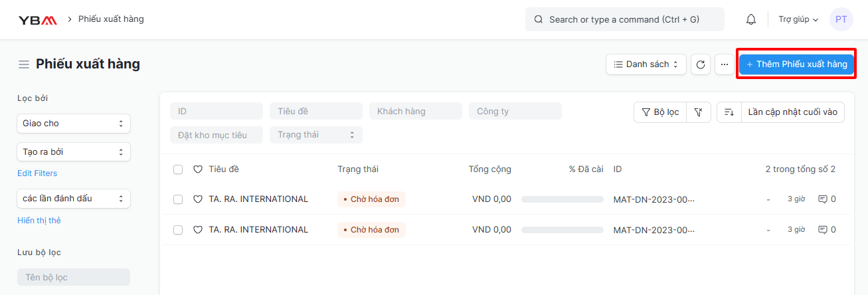Open the Edit Filters link
This screenshot has width=868, height=295.
point(37,173)
